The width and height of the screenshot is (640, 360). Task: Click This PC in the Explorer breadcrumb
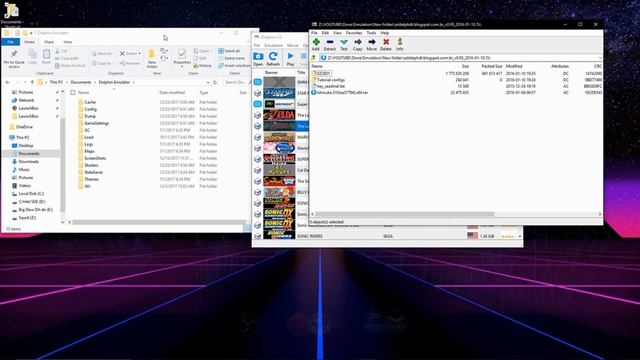click(56, 82)
